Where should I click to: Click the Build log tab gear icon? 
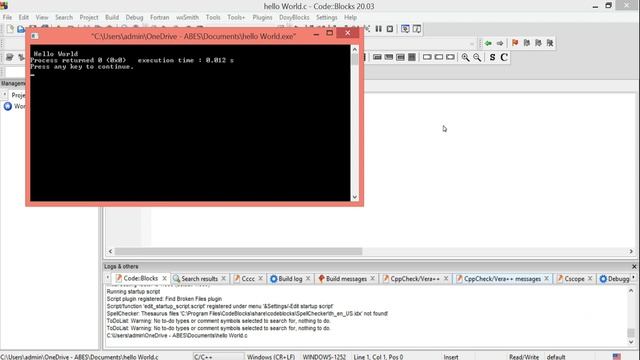tap(273, 279)
